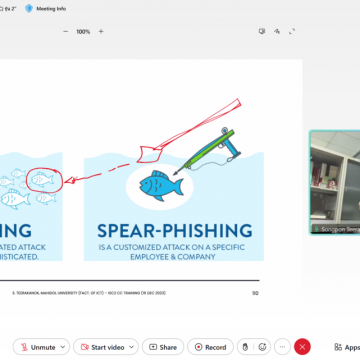Open the reactions emoji icon
The height and width of the screenshot is (360, 360).
(262, 347)
